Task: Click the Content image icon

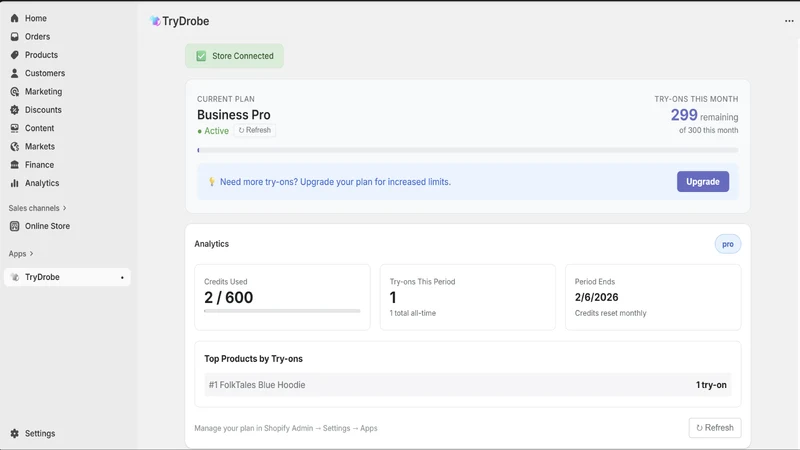Action: pos(14,129)
